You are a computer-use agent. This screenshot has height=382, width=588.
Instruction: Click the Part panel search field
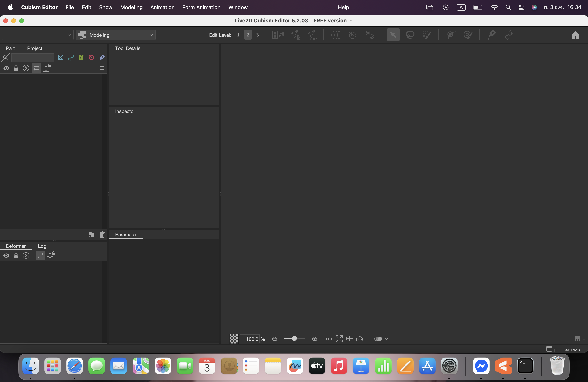point(33,58)
